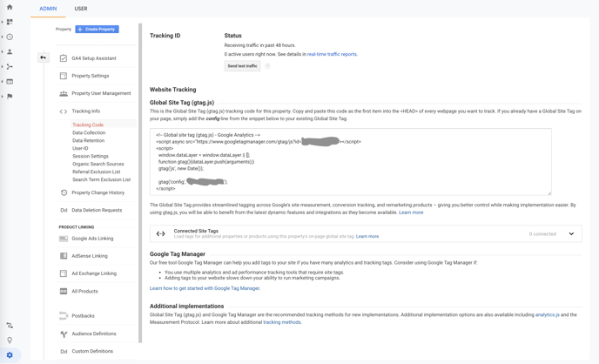This screenshot has height=364, width=599.
Task: Click the GA4 Setup Assistant checkbox icon
Action: pyautogui.click(x=64, y=58)
